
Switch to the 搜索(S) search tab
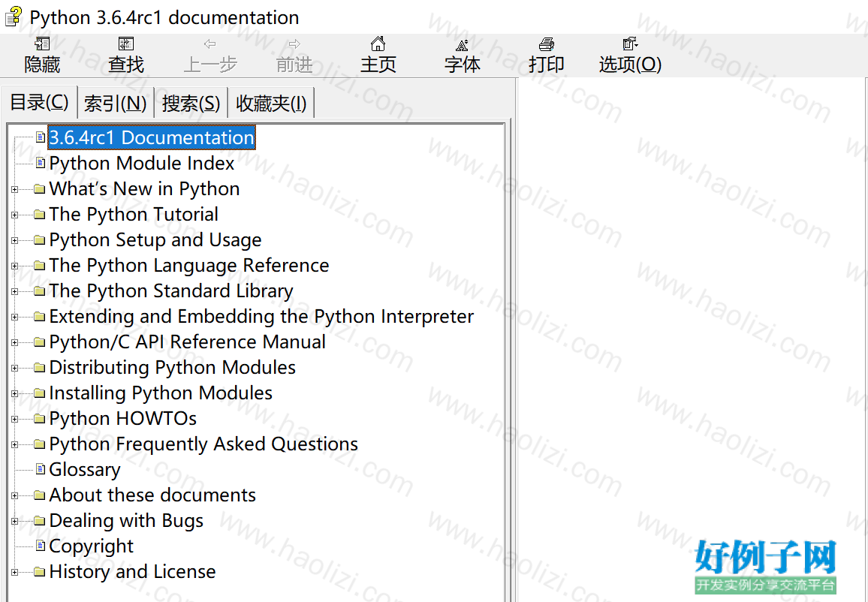coord(191,104)
